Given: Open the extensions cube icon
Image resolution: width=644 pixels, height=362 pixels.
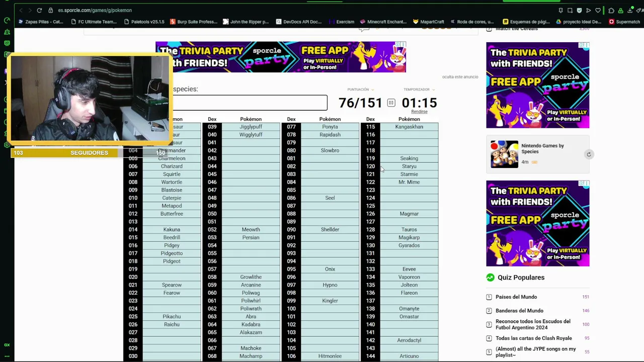Looking at the screenshot, I should tap(611, 10).
